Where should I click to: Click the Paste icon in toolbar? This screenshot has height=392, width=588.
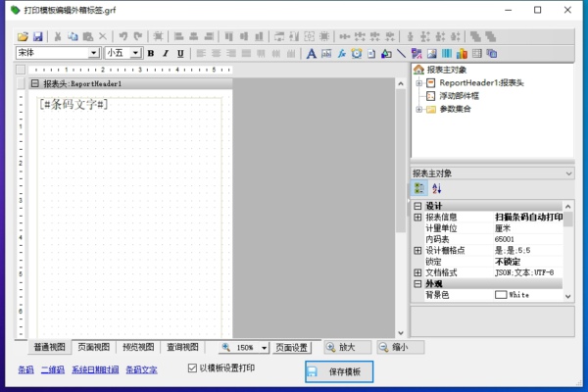[88, 37]
